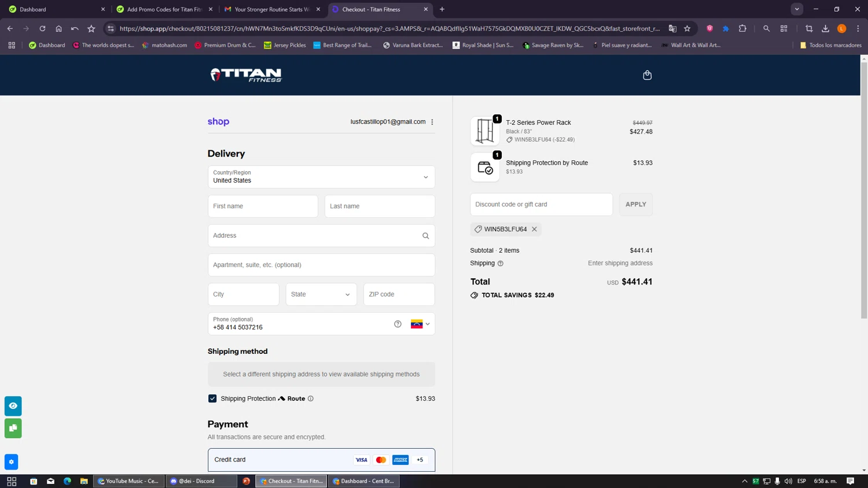Open Microsoft Edge from the taskbar
The height and width of the screenshot is (488, 868).
point(67,481)
